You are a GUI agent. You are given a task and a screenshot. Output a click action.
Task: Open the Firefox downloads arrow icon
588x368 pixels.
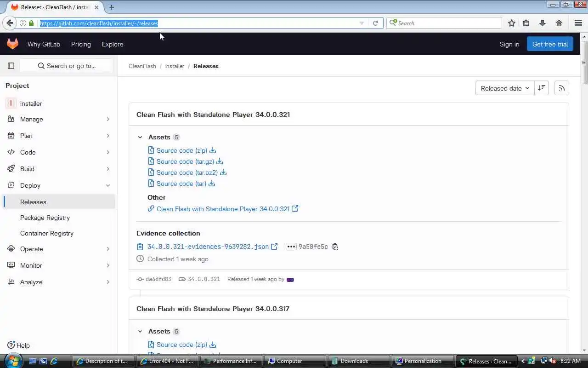(x=543, y=23)
